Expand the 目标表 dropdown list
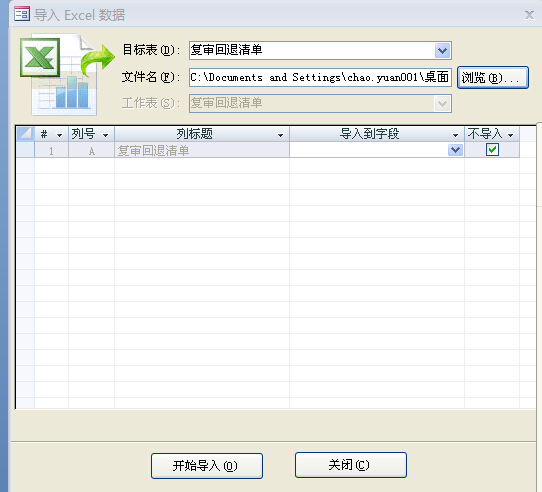This screenshot has height=492, width=542. (x=442, y=50)
